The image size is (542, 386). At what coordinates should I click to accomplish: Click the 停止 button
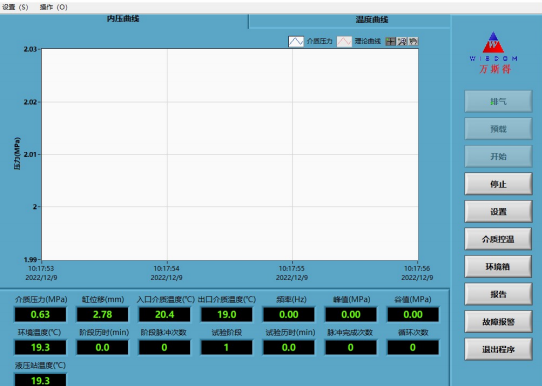point(498,184)
